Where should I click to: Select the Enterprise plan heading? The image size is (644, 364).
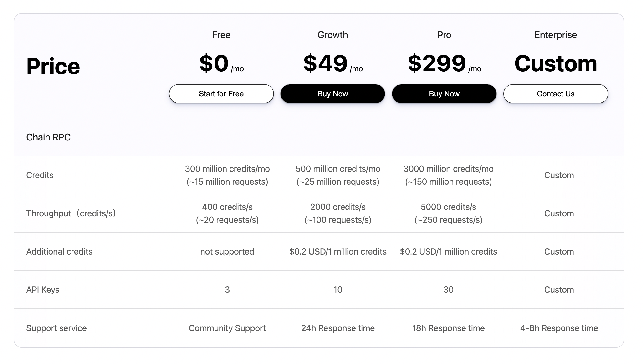(x=556, y=35)
